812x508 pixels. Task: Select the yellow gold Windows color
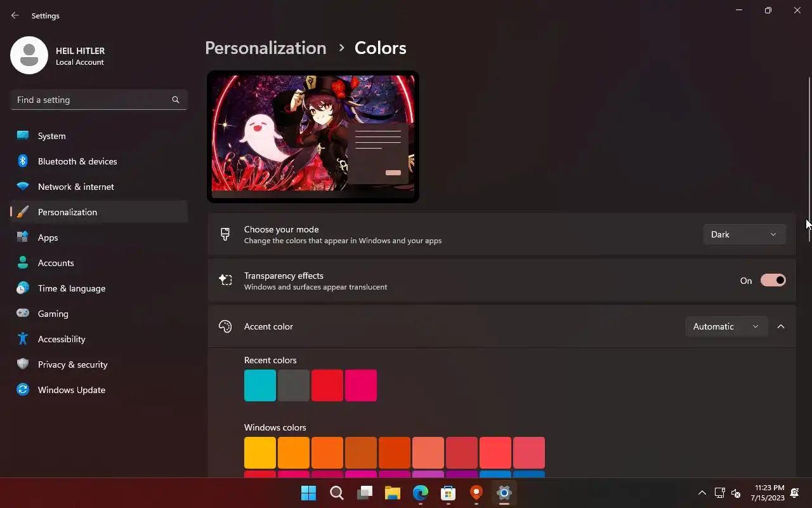(260, 453)
